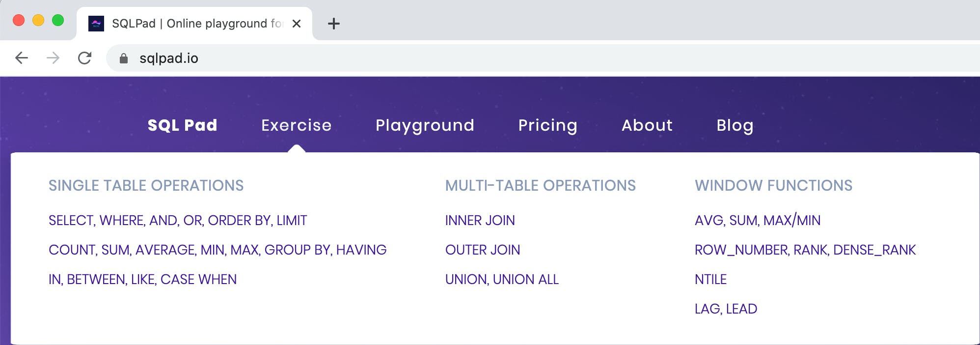980x345 pixels.
Task: Close the SQLPad browser tab
Action: click(297, 24)
